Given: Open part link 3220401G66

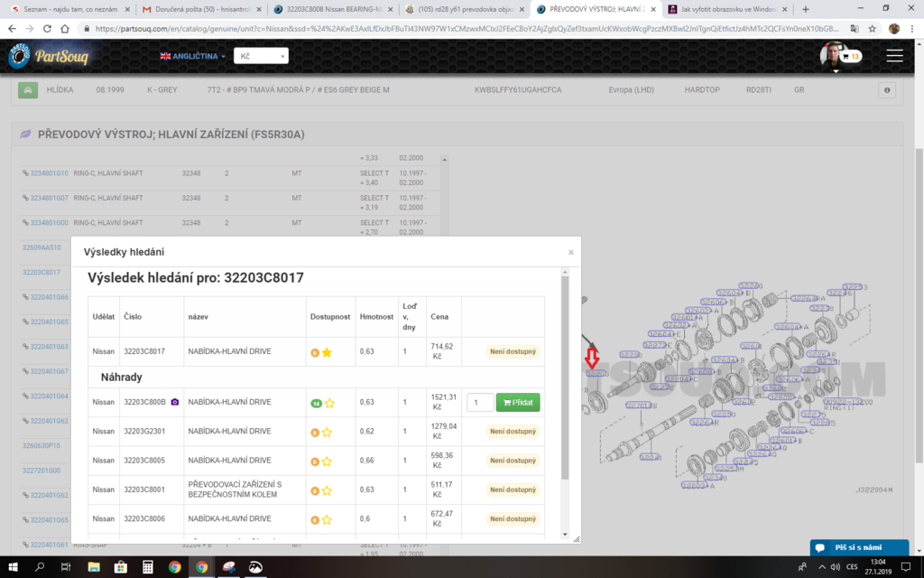Looking at the screenshot, I should pos(49,297).
